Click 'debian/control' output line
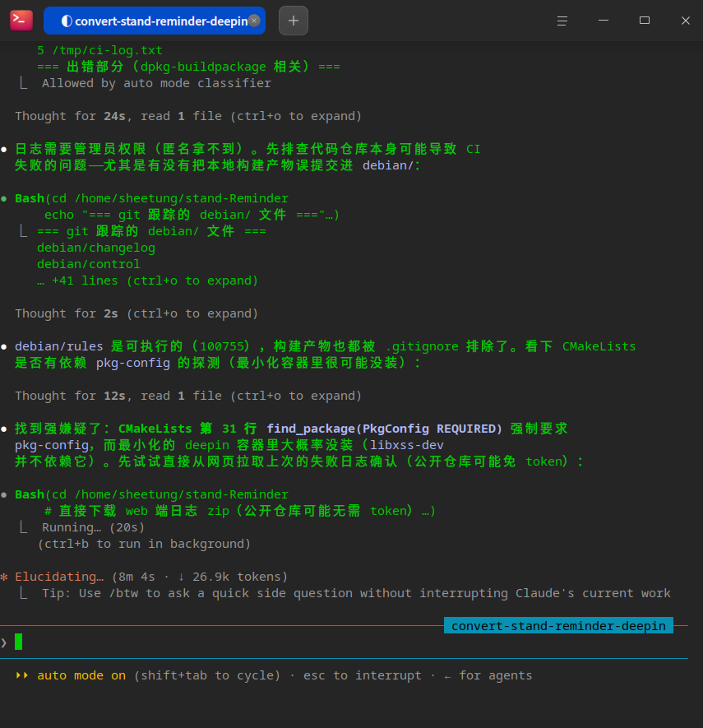703x728 pixels. (88, 264)
